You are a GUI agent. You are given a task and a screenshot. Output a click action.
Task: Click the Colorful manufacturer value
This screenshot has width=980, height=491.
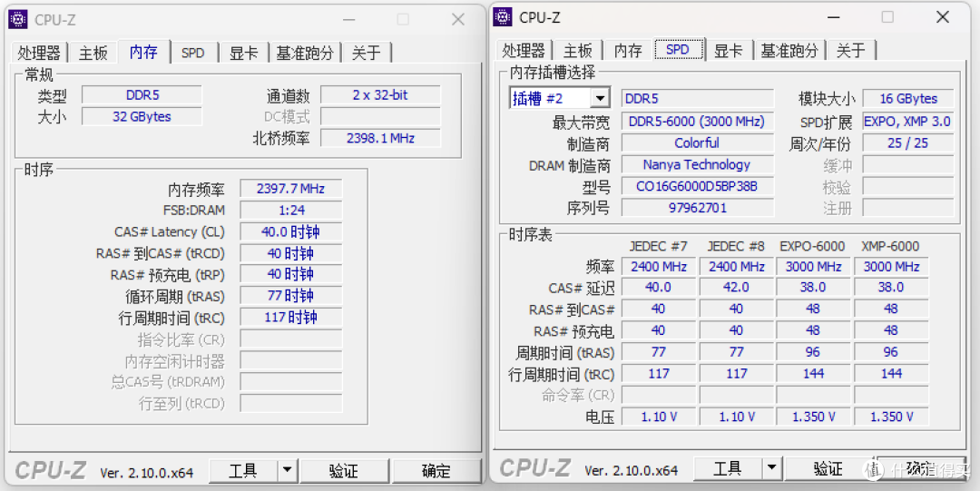(x=698, y=142)
